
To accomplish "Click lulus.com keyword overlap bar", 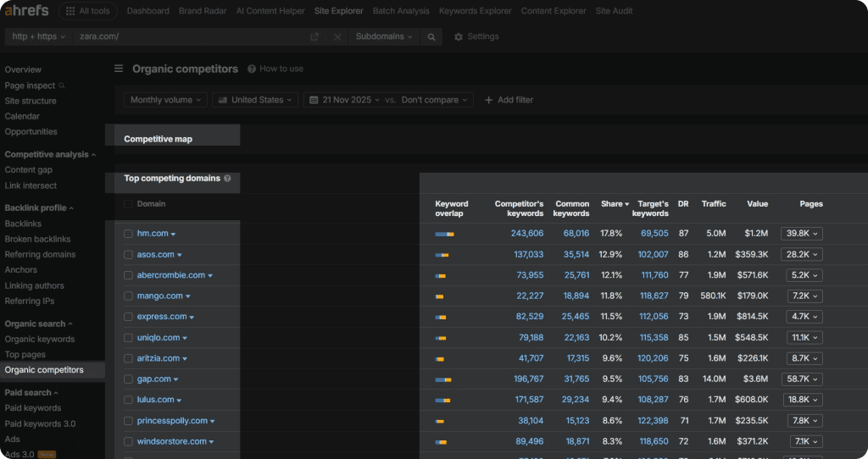I will tap(442, 400).
